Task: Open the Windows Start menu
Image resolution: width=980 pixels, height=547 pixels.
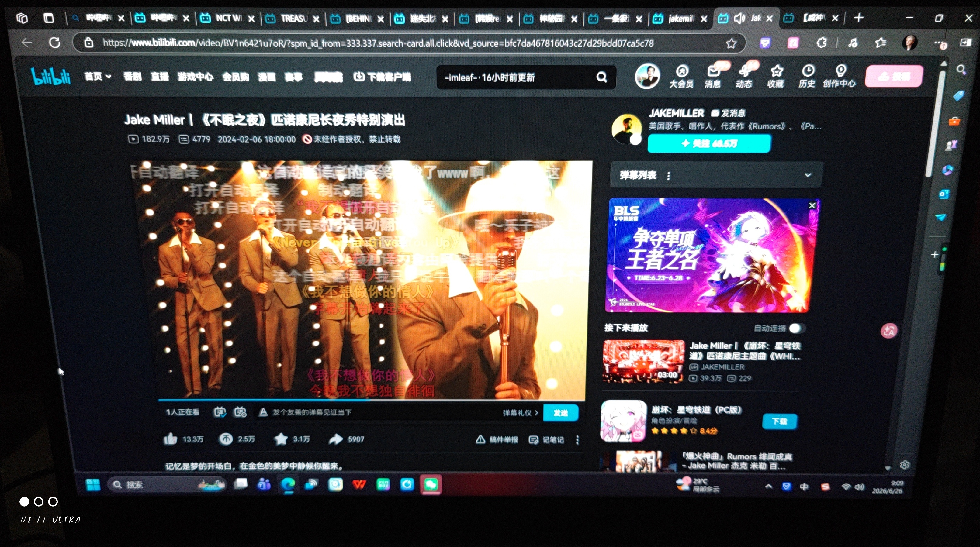Action: [93, 485]
